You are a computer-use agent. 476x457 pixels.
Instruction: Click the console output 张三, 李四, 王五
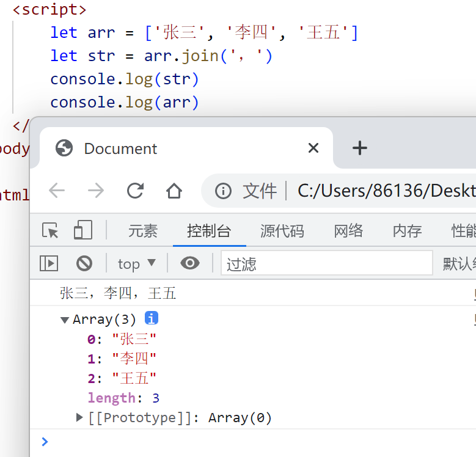[118, 293]
